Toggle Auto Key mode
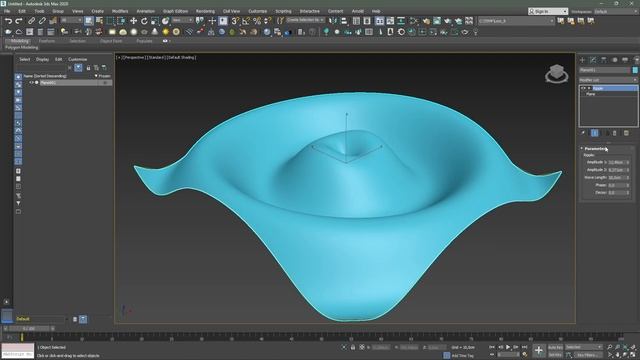The width and height of the screenshot is (640, 360). click(x=555, y=347)
